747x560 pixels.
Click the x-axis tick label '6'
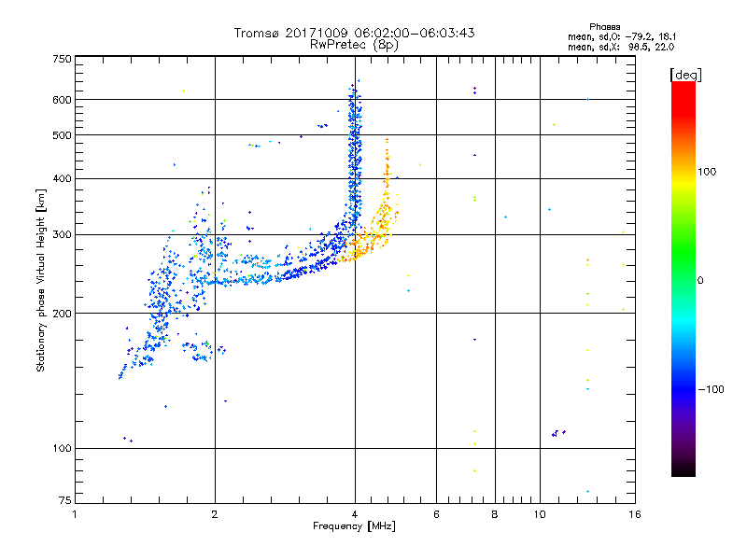click(x=436, y=514)
